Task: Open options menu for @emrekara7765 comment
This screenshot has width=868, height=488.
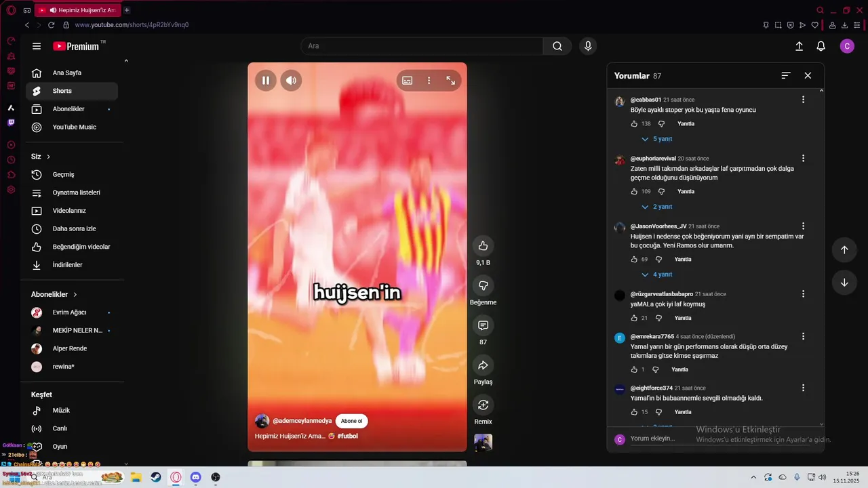Action: (x=803, y=336)
